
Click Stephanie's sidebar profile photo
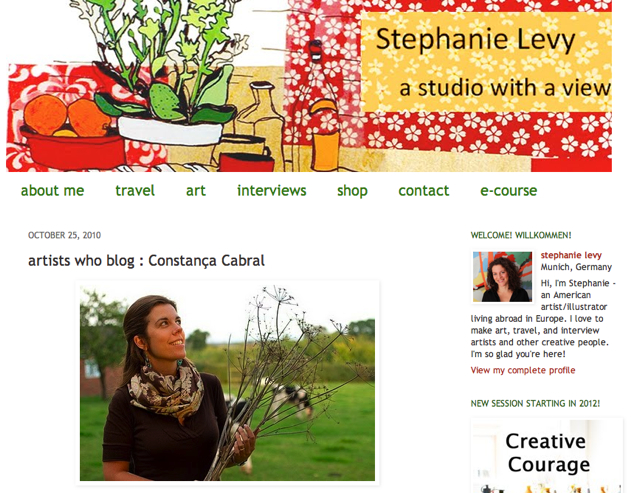pyautogui.click(x=502, y=277)
